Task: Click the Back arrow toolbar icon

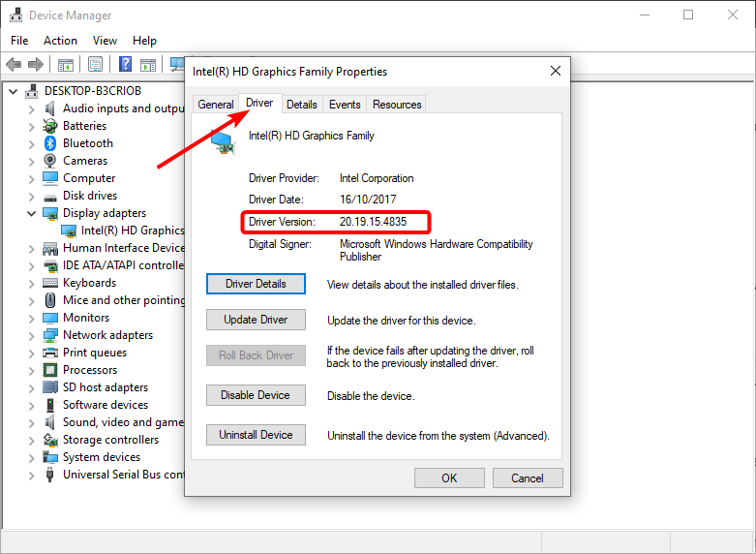Action: [x=14, y=64]
